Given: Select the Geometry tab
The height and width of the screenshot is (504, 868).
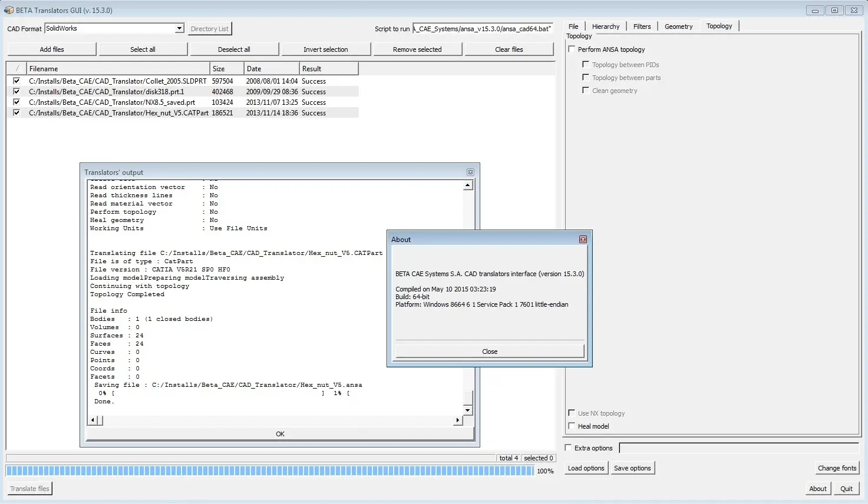Looking at the screenshot, I should [x=679, y=26].
